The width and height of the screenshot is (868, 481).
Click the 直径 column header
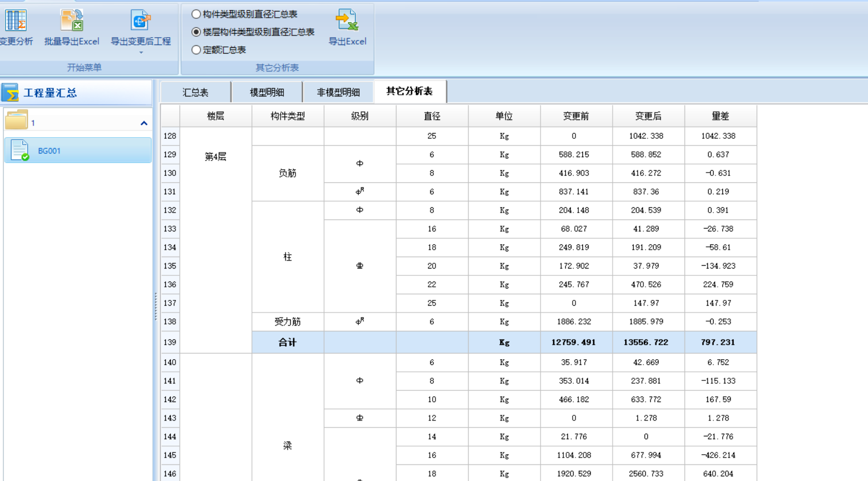pyautogui.click(x=432, y=116)
